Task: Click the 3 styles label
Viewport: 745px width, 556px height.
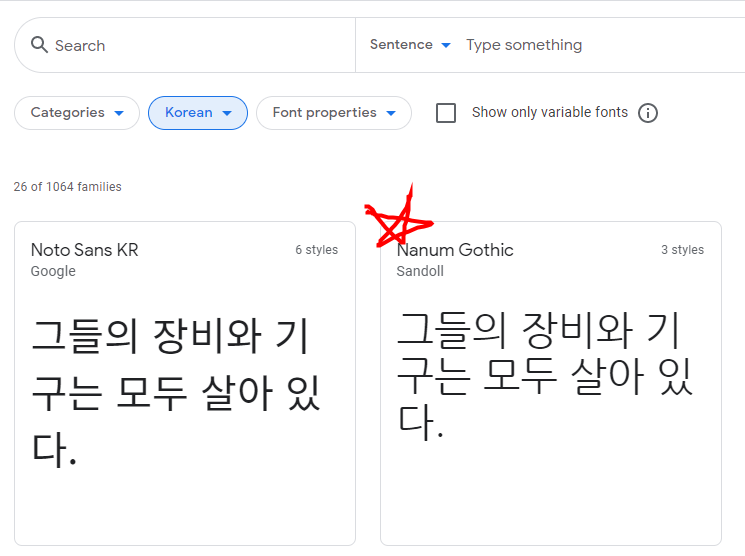Action: point(682,249)
